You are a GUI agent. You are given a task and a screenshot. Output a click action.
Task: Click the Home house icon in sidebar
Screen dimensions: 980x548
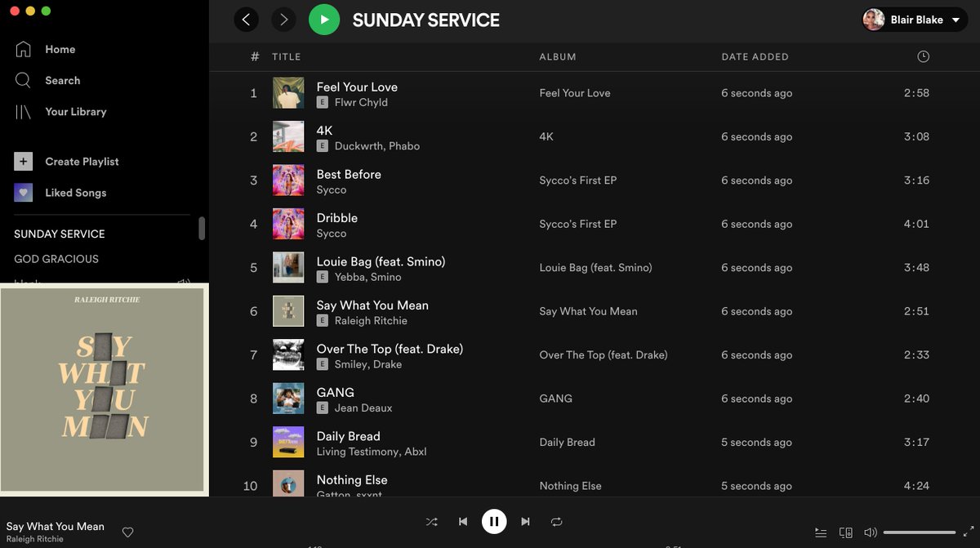24,49
